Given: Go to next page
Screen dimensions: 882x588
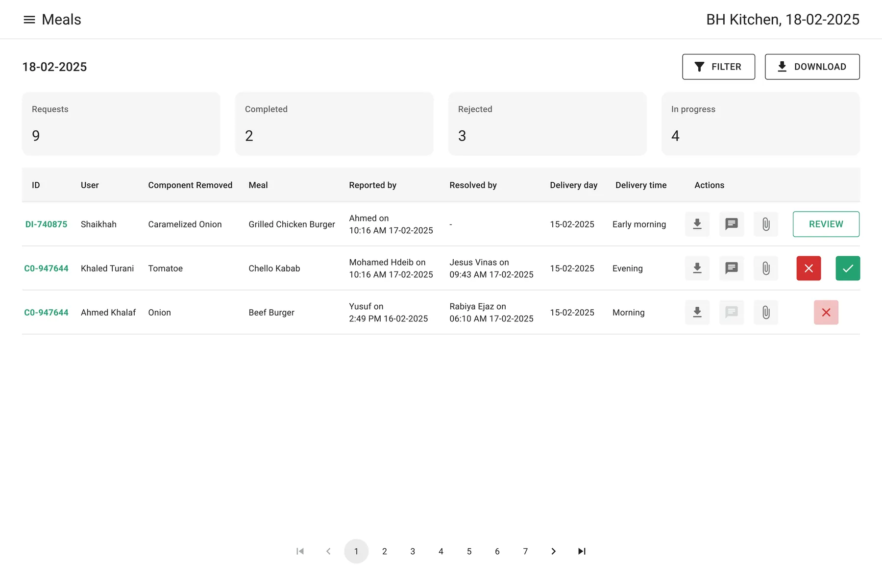Looking at the screenshot, I should [x=554, y=551].
